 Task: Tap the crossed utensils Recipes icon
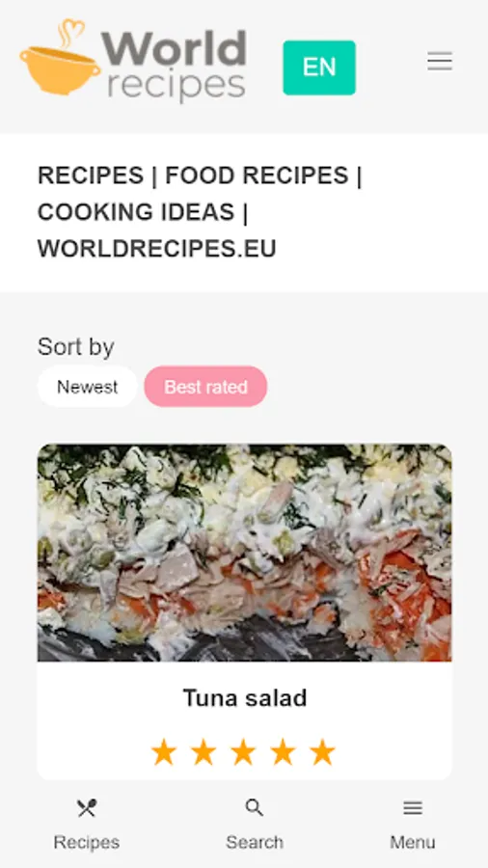[87, 808]
